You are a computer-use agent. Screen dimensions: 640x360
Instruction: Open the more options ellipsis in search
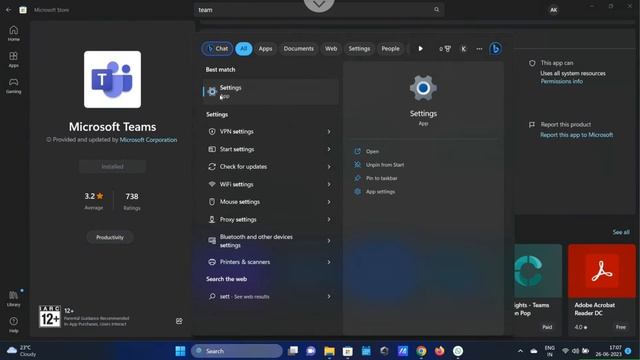click(x=479, y=49)
